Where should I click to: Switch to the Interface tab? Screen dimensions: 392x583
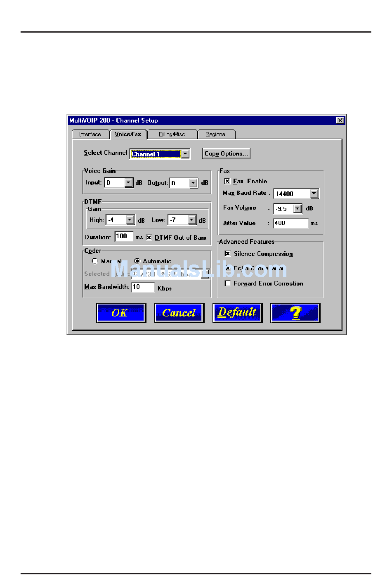click(x=90, y=135)
